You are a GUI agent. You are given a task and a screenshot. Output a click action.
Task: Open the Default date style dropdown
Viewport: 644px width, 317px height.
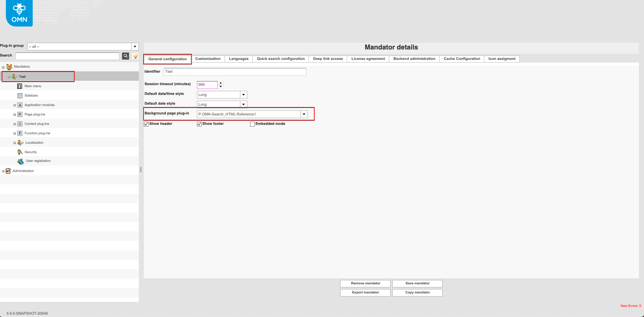click(244, 104)
